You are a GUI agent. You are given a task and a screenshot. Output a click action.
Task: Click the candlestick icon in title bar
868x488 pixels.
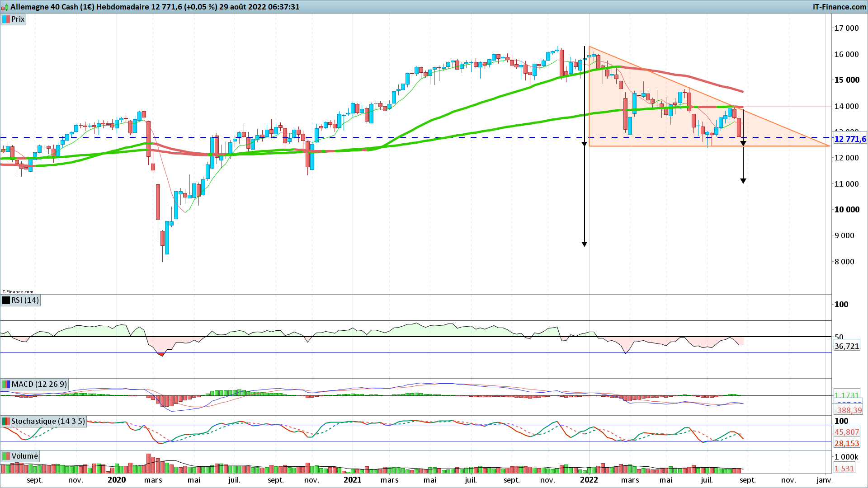click(5, 7)
